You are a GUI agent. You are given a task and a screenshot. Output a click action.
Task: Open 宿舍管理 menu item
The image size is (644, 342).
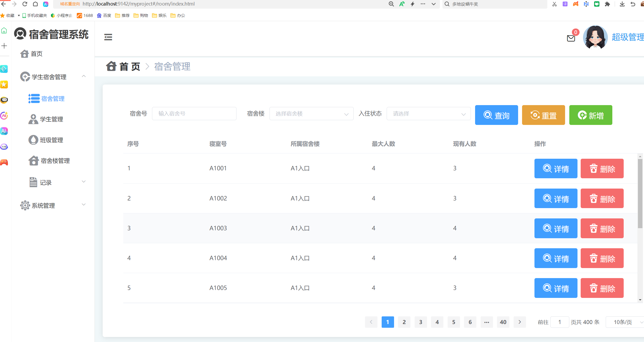[x=53, y=99]
